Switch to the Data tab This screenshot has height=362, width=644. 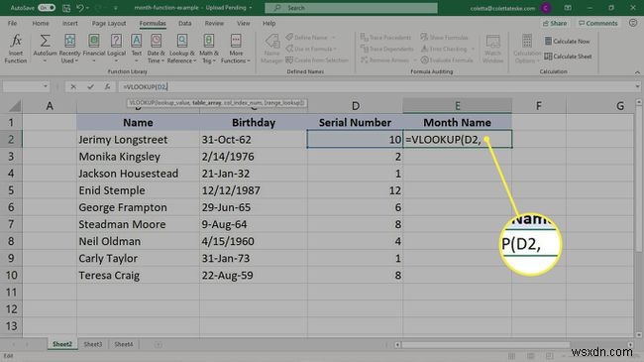[x=185, y=24]
